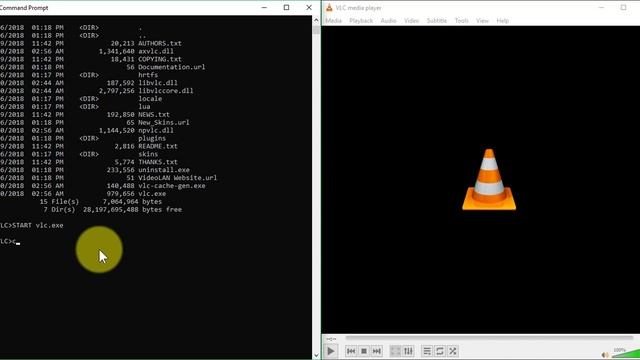The image size is (640, 360).
Task: Click the 'uninstall.exe' file name
Action: click(164, 170)
